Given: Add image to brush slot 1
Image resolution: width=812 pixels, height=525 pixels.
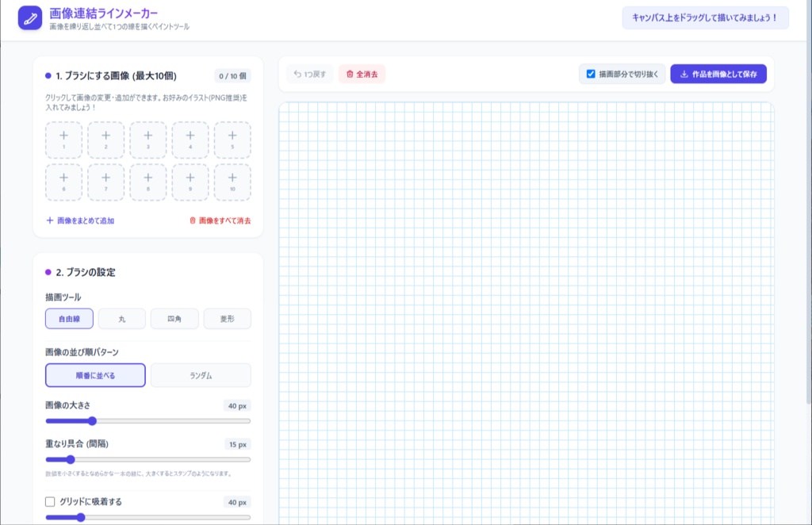Looking at the screenshot, I should (x=63, y=140).
